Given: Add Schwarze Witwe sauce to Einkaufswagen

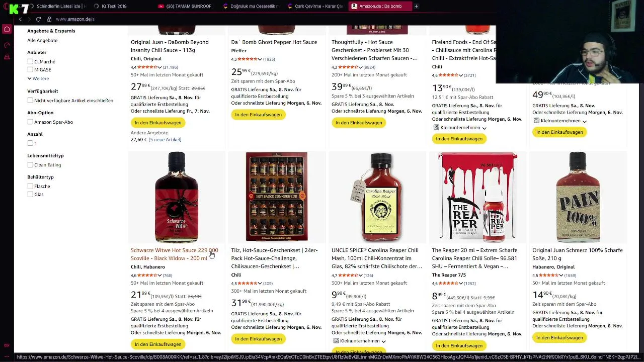Looking at the screenshot, I should pos(158,344).
